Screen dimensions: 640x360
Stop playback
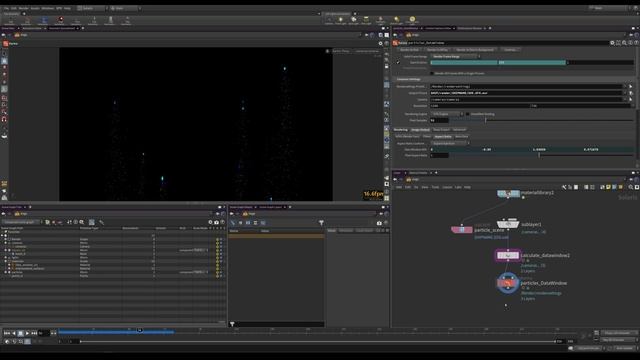pyautogui.click(x=20, y=333)
